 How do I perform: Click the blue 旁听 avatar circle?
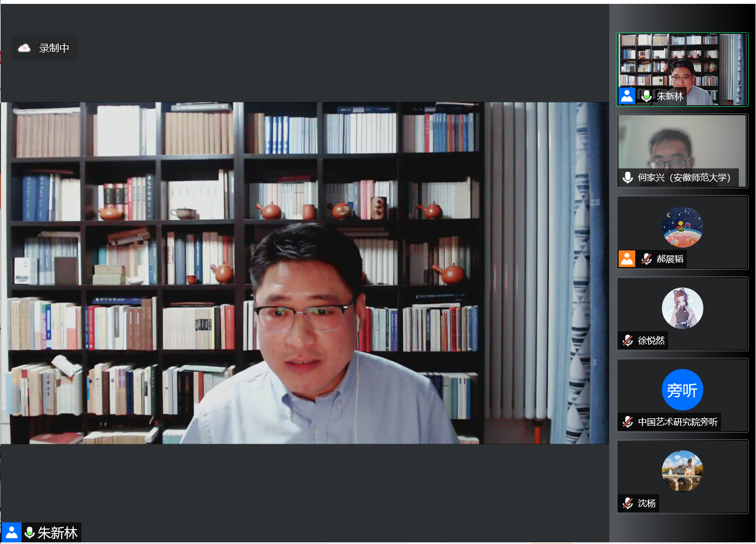(682, 390)
